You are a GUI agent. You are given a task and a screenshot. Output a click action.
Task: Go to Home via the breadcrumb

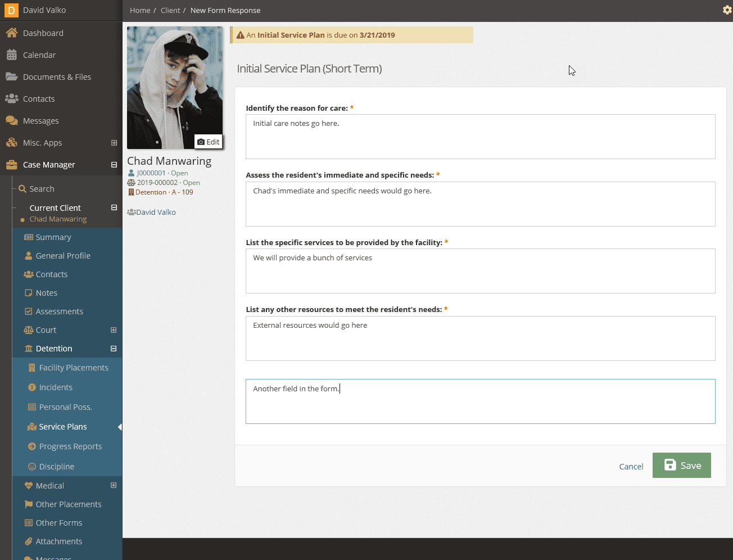(139, 10)
